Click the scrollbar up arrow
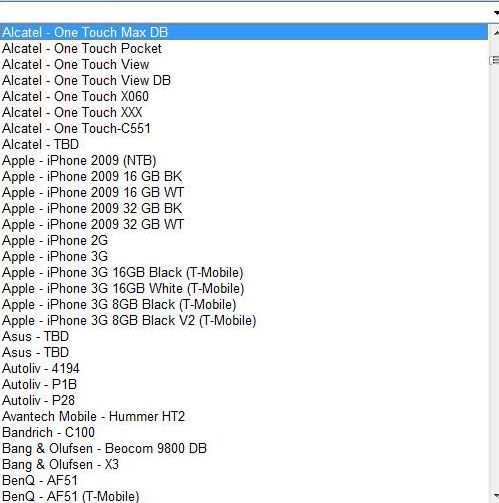 pos(495,33)
